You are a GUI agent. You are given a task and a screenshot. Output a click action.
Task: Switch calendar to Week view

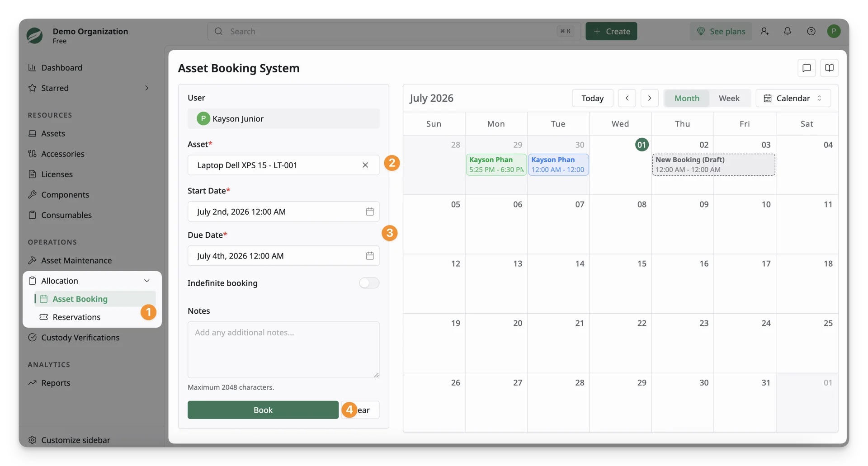click(x=729, y=98)
